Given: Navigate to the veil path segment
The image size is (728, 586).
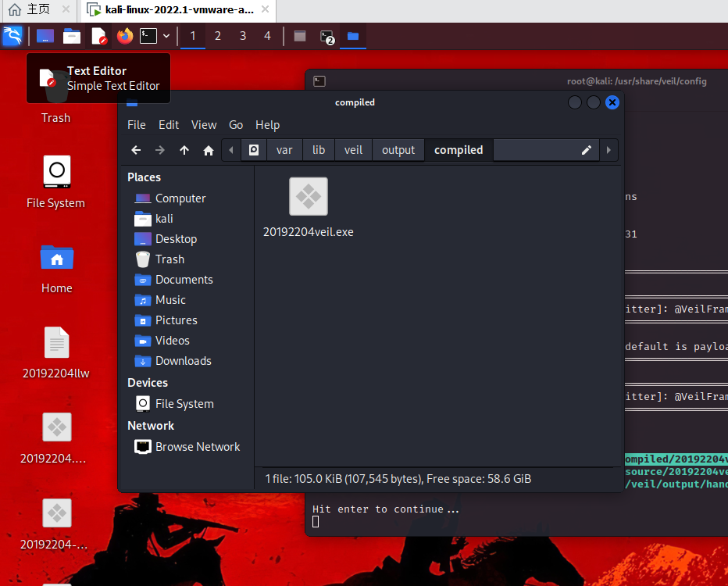Looking at the screenshot, I should (353, 150).
